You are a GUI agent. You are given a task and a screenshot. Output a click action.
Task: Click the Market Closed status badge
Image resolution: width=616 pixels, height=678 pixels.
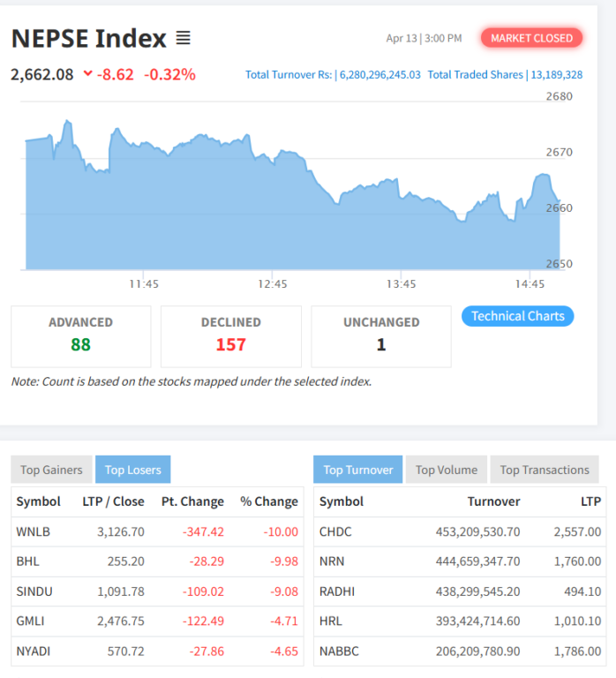[x=532, y=38]
